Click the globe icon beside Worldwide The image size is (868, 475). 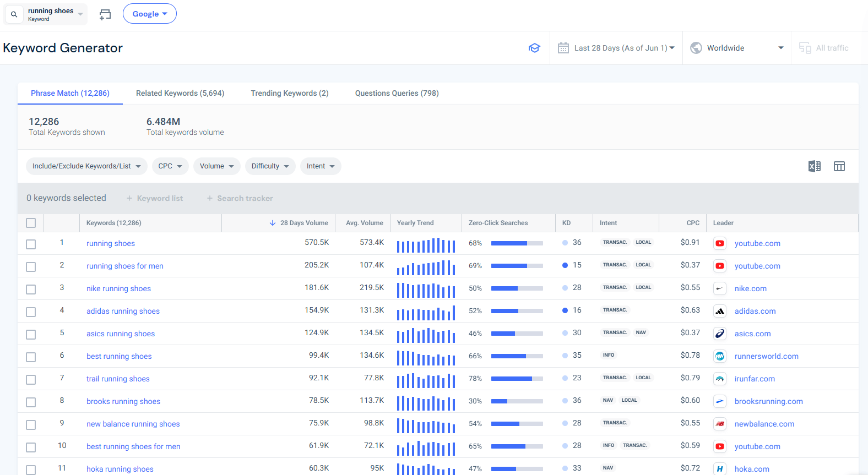tap(696, 48)
